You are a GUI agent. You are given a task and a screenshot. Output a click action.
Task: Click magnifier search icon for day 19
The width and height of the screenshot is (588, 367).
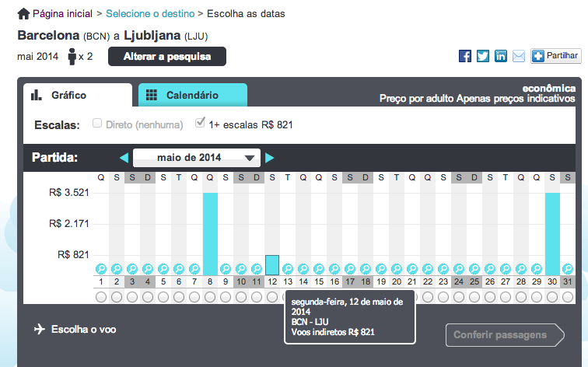381,269
